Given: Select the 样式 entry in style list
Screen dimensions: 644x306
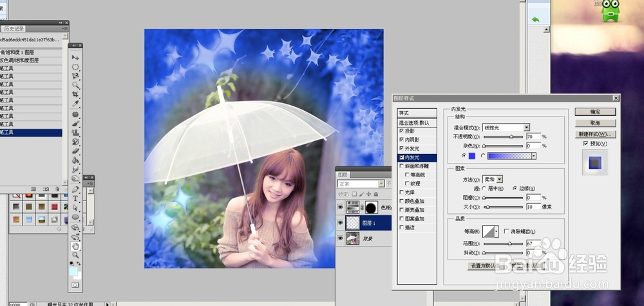Looking at the screenshot, I should pos(417,113).
